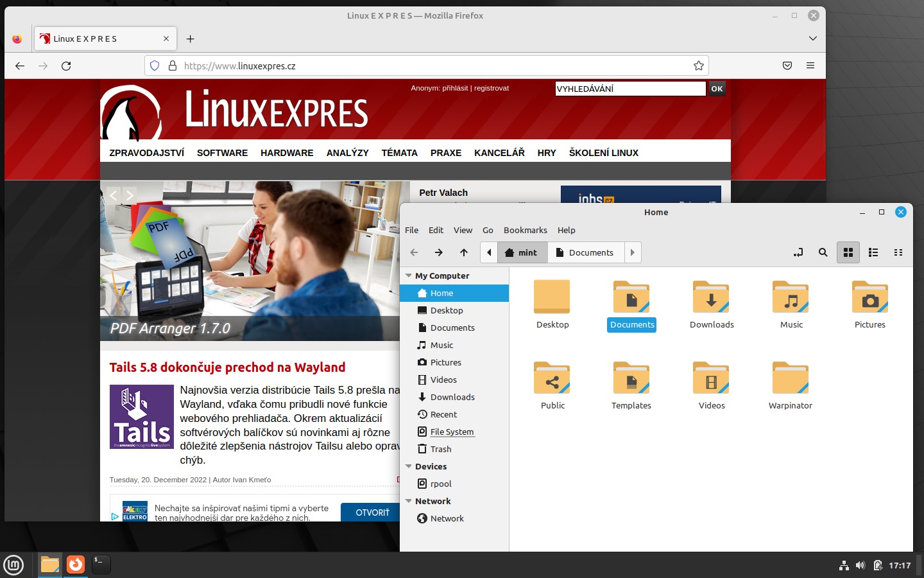Click the Documents path bar button

(585, 252)
